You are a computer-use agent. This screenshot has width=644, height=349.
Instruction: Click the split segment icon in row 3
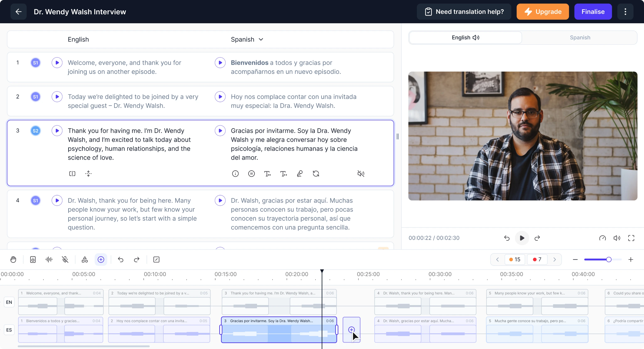click(72, 173)
